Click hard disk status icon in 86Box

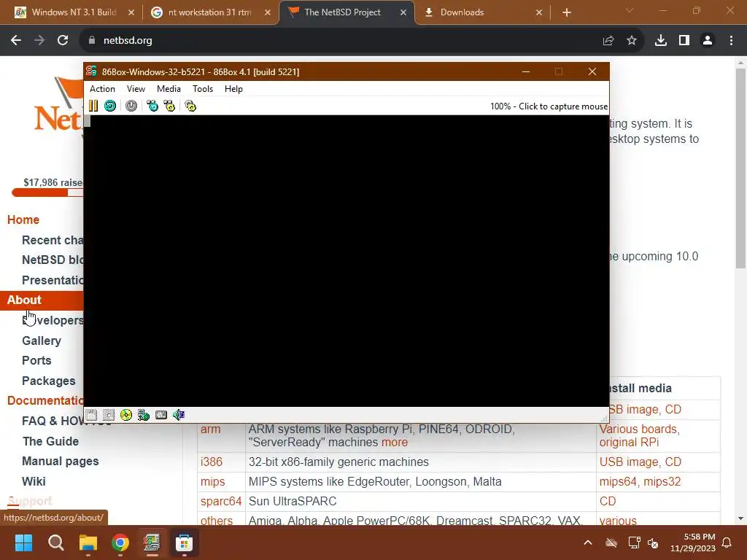pos(161,415)
